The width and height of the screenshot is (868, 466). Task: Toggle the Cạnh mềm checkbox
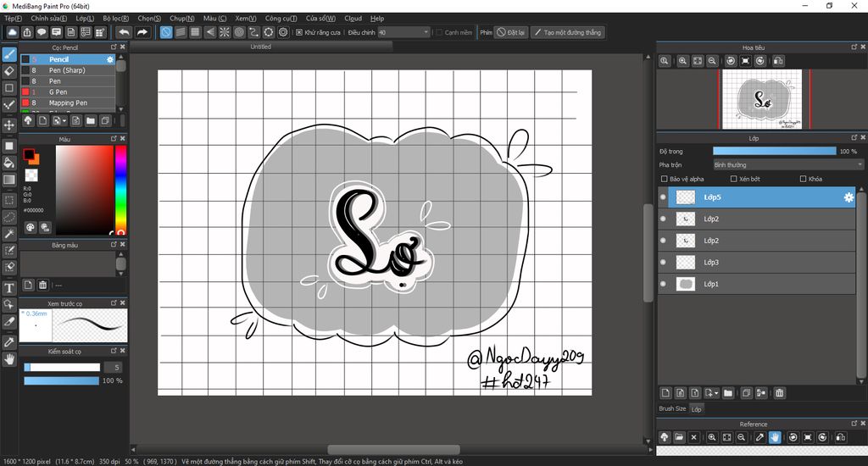[x=439, y=33]
